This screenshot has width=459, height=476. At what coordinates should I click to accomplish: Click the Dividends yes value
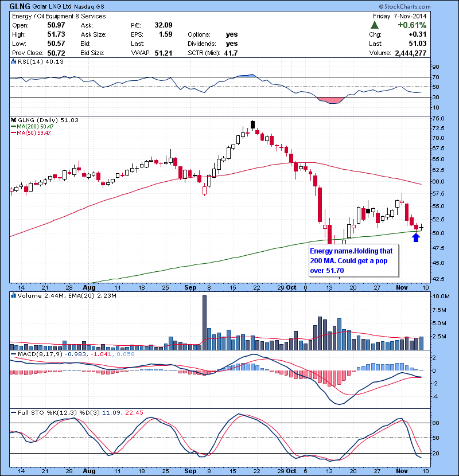coord(232,44)
